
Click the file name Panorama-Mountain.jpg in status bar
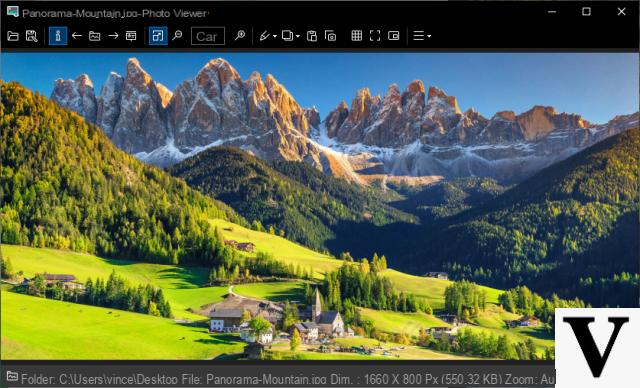pyautogui.click(x=266, y=379)
